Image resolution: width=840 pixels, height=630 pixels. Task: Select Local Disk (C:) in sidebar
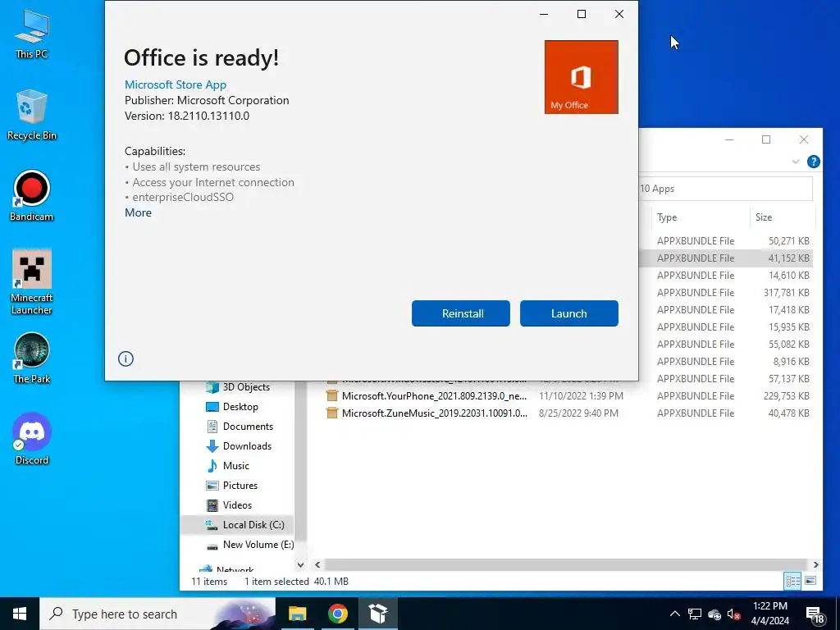click(237, 525)
